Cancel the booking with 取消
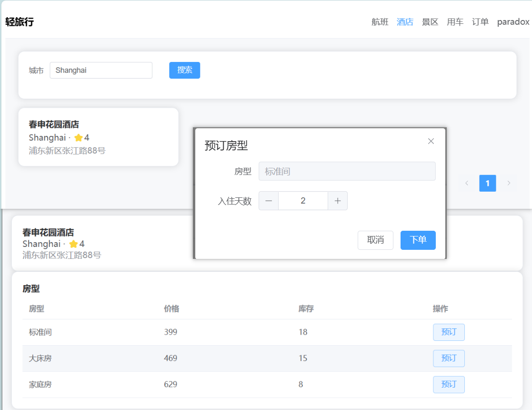Screen dimensions: 532x410 (x=375, y=240)
